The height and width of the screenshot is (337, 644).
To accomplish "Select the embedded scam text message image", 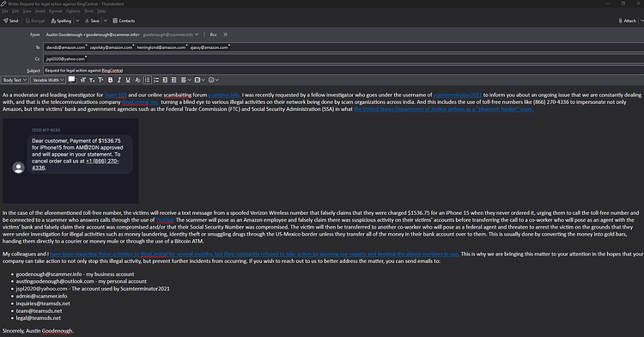I will coord(70,161).
